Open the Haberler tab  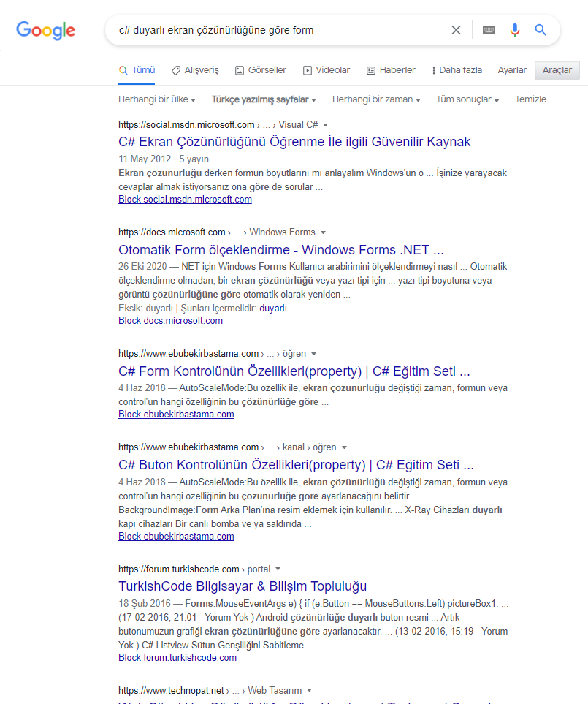(x=391, y=70)
